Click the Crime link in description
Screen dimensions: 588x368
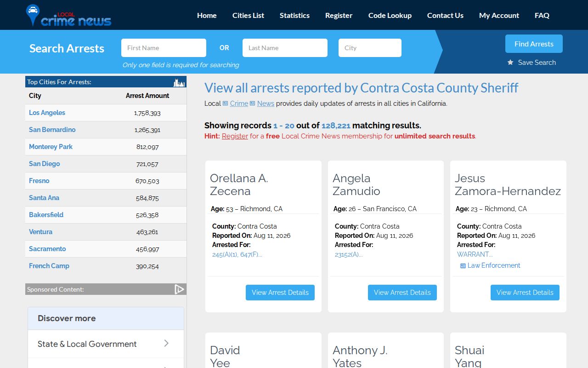point(239,103)
